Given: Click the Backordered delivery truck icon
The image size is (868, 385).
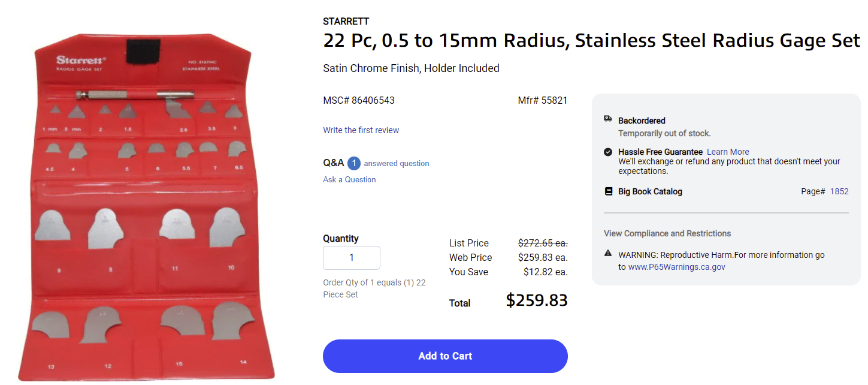Looking at the screenshot, I should pyautogui.click(x=608, y=119).
